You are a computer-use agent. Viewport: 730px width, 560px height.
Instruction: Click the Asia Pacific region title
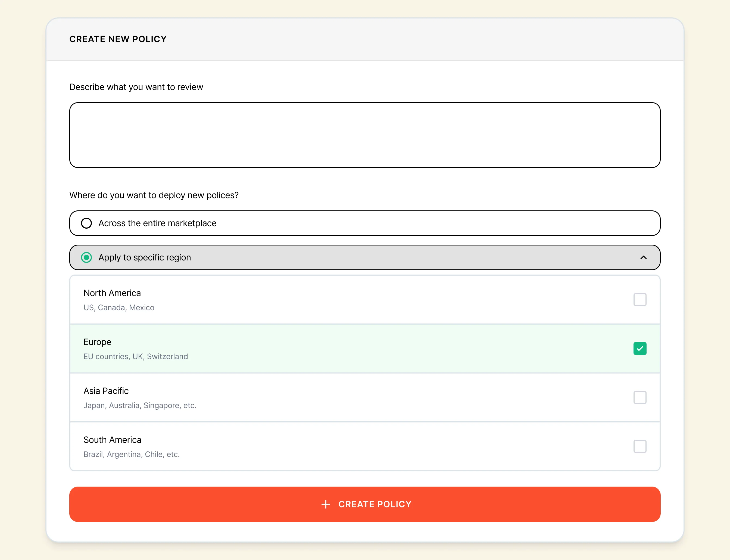point(106,391)
